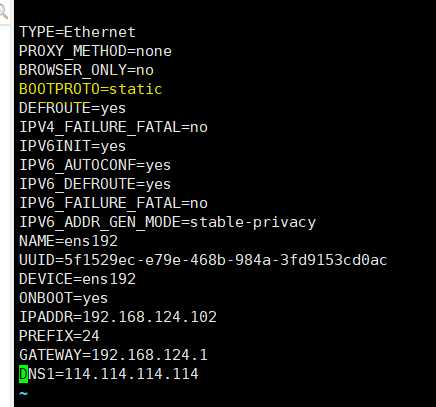The height and width of the screenshot is (407, 436).
Task: Click the UUID value text
Action: click(x=226, y=260)
